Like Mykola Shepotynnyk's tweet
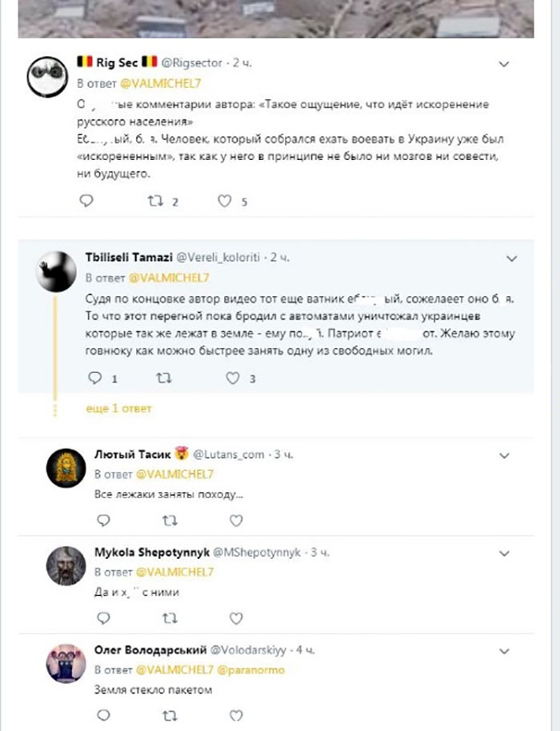The image size is (560, 731). click(236, 618)
